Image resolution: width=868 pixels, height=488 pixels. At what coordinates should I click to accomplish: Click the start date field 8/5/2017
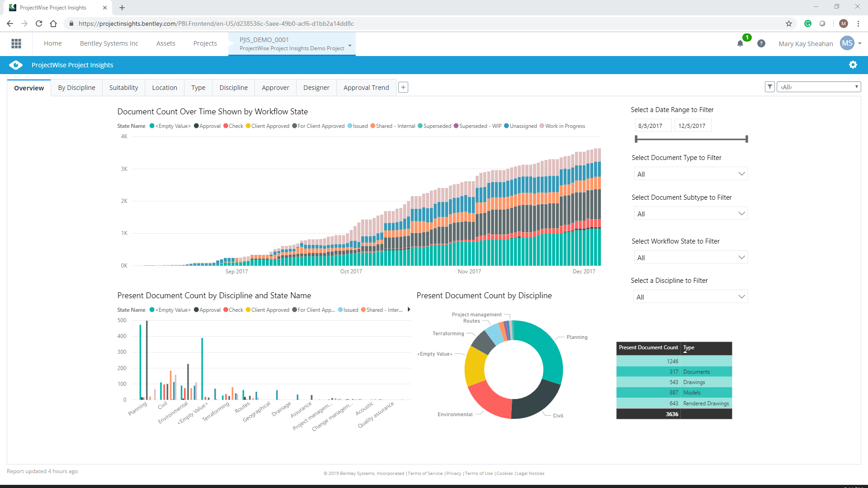[653, 126]
